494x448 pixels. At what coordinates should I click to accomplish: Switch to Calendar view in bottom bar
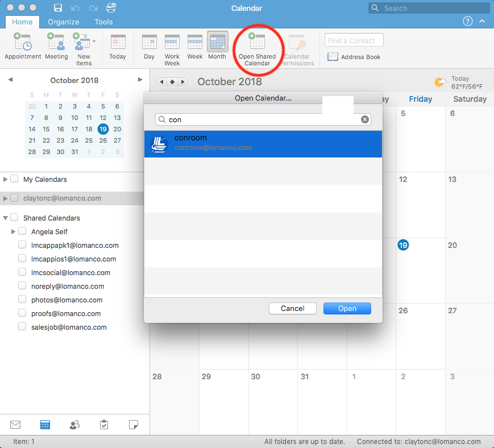pyautogui.click(x=45, y=425)
